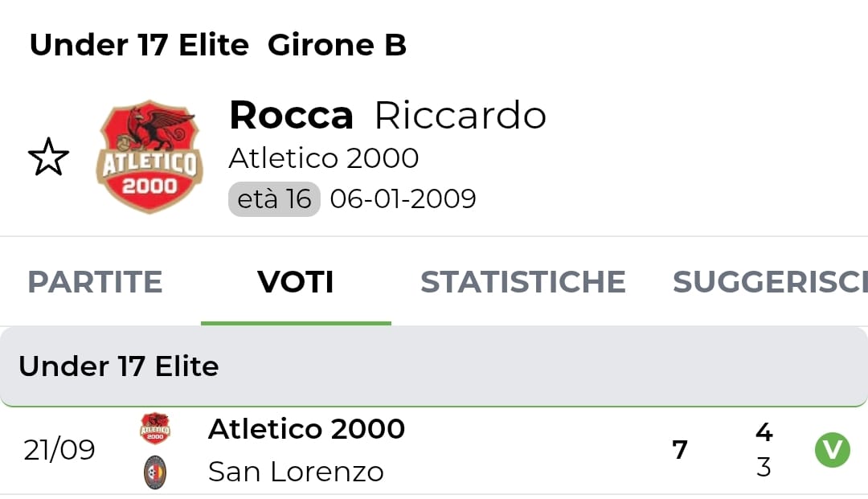Screen dimensions: 868x499
Task: Click the San Lorenzo name in match row
Action: click(296, 472)
